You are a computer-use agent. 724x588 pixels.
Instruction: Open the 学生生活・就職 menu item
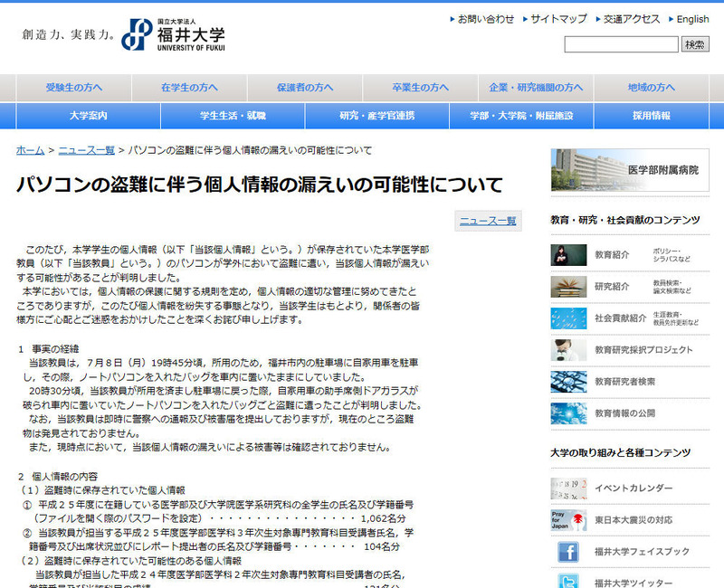(233, 116)
